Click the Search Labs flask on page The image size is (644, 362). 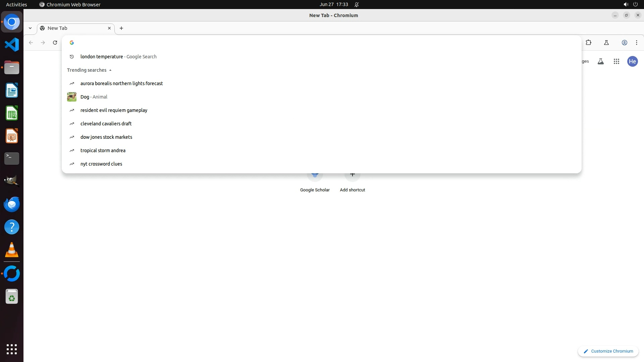pos(600,61)
